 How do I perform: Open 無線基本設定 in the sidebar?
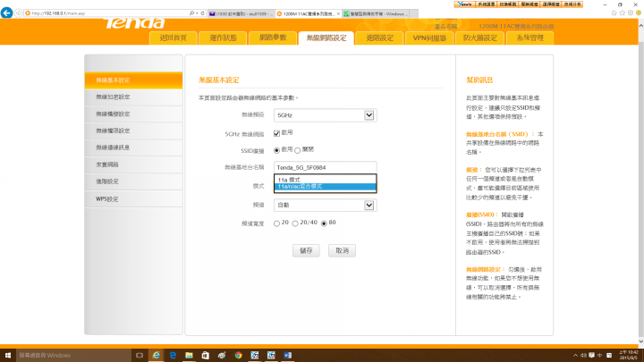tap(133, 80)
